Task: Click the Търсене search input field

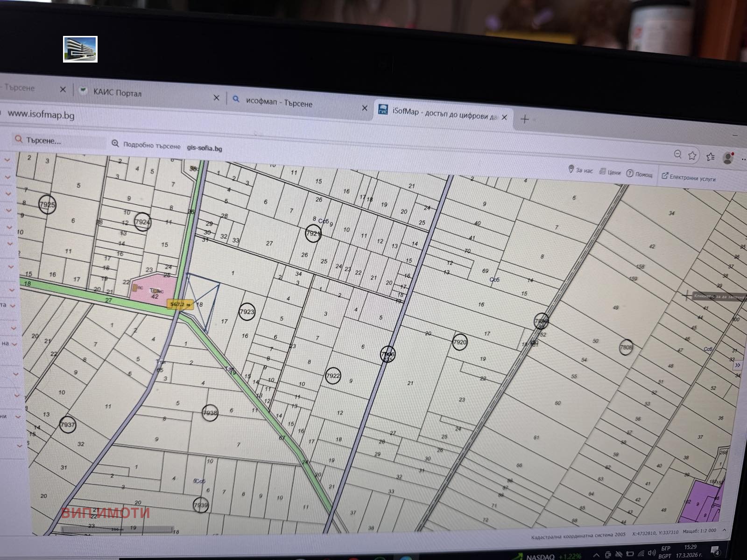Action: pyautogui.click(x=58, y=140)
